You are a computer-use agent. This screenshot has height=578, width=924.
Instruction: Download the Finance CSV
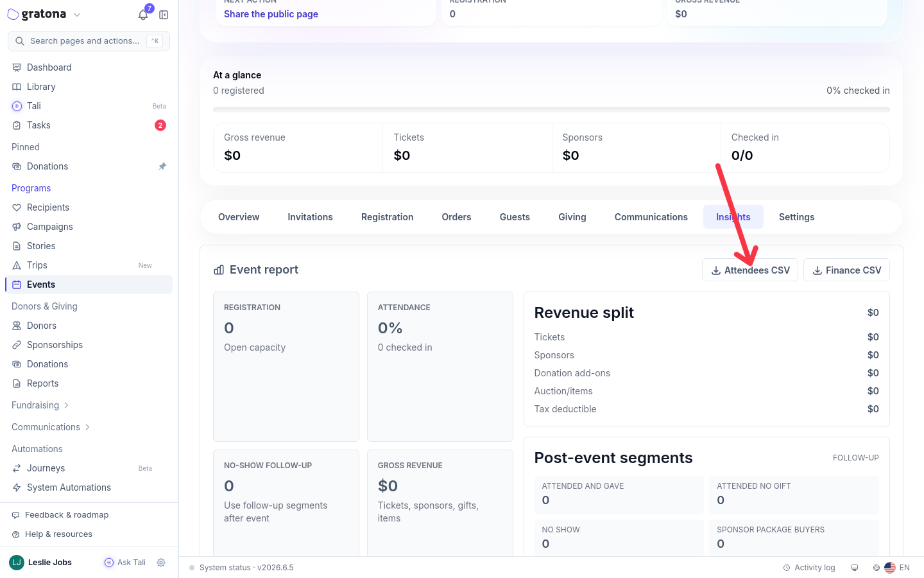click(x=846, y=270)
